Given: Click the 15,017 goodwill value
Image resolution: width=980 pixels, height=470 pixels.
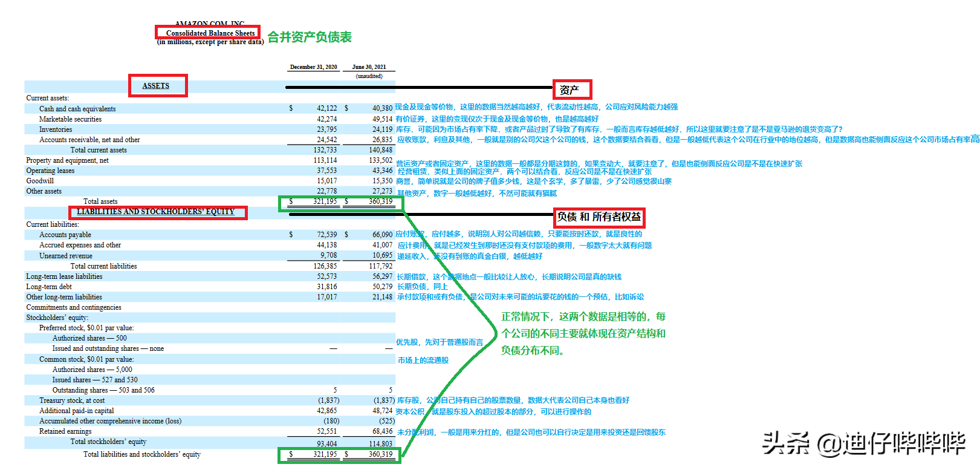Looking at the screenshot, I should (x=327, y=181).
